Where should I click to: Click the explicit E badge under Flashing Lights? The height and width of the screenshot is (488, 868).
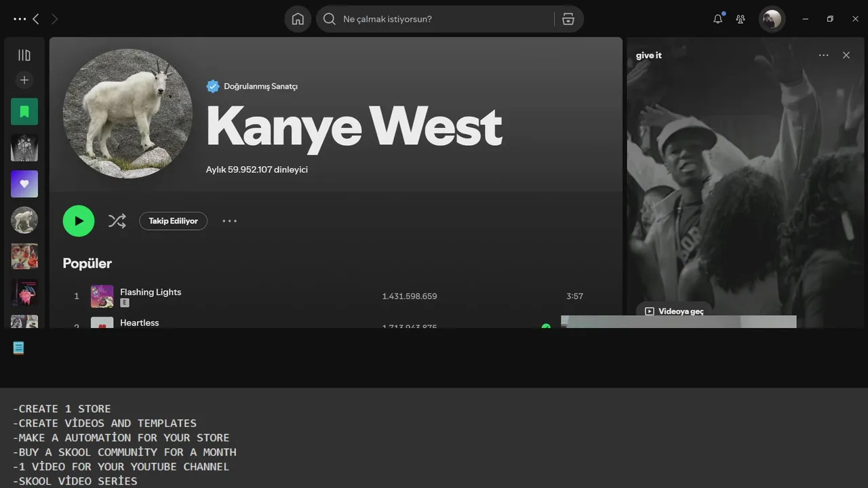click(x=125, y=303)
